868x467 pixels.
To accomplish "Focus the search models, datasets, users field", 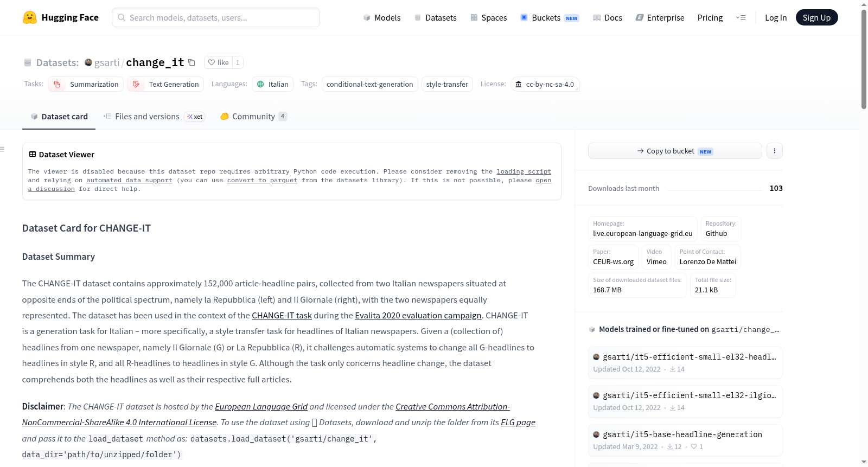I will coord(216,17).
